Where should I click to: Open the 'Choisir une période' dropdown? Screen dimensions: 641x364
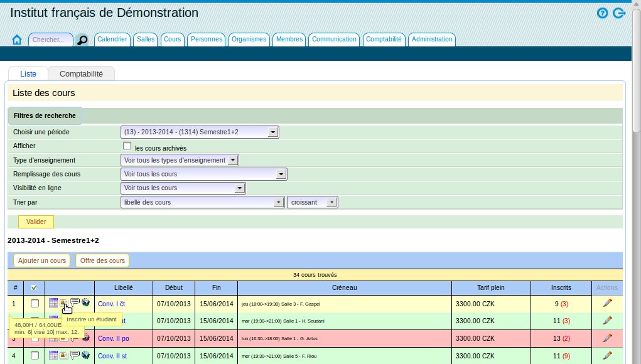(x=200, y=132)
